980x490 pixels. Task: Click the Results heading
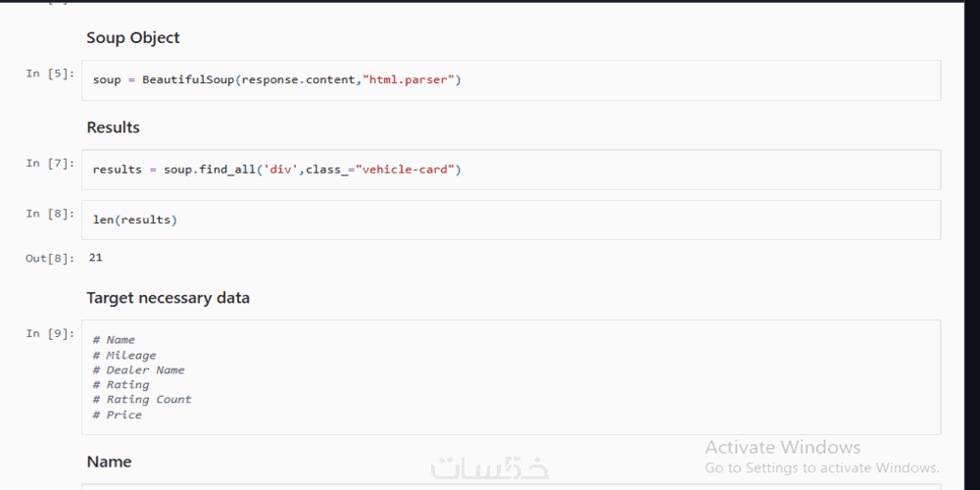113,127
